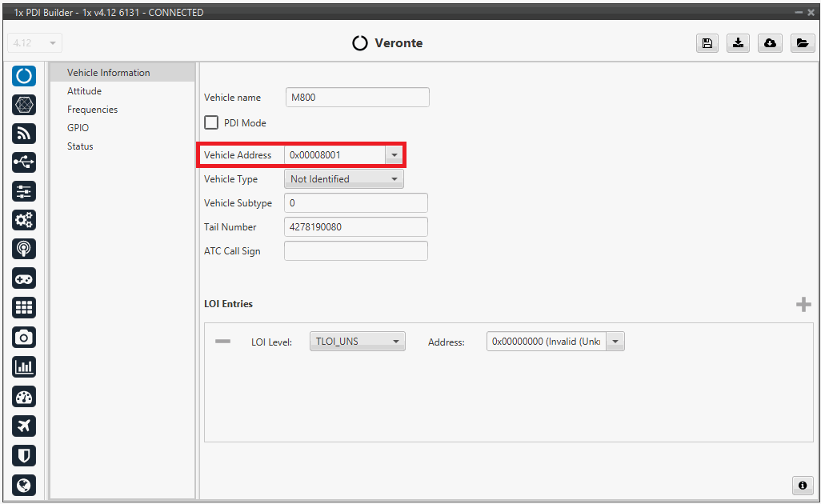Expand the LOI entry Address dropdown

point(615,342)
